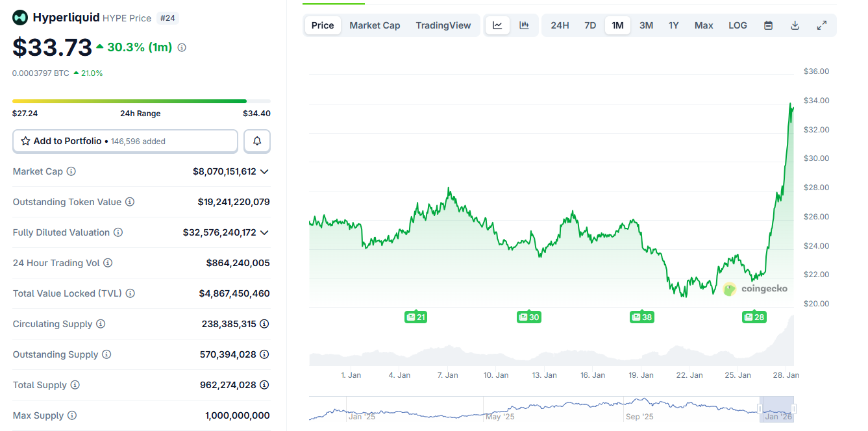Switch to candlestick chart view

point(524,25)
